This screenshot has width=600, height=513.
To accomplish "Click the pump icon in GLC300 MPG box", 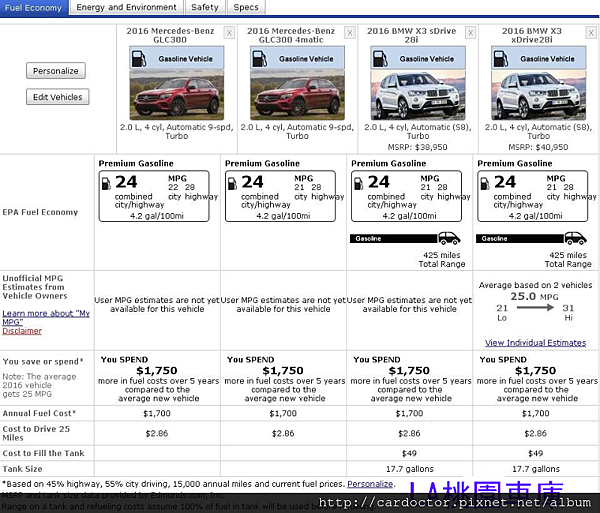I will click(x=106, y=184).
